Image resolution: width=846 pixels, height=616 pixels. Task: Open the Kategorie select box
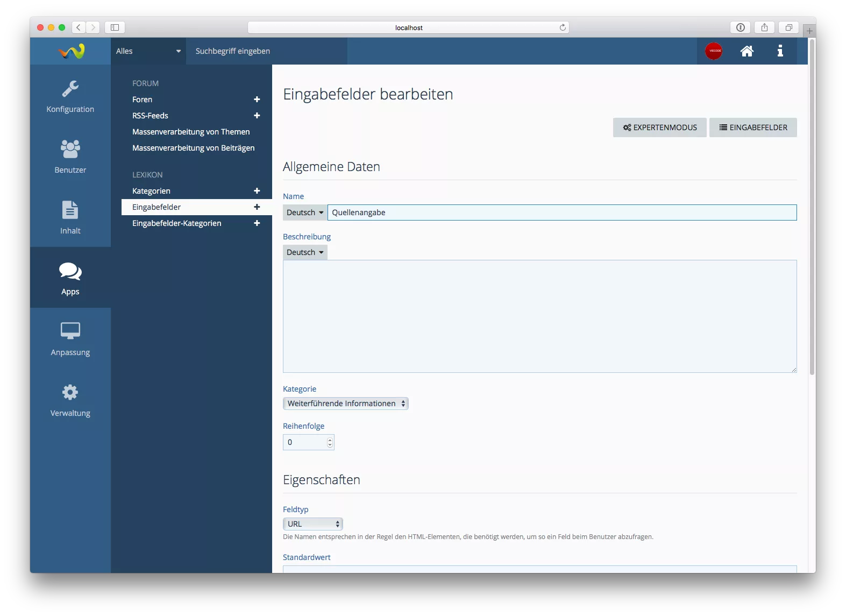(345, 403)
